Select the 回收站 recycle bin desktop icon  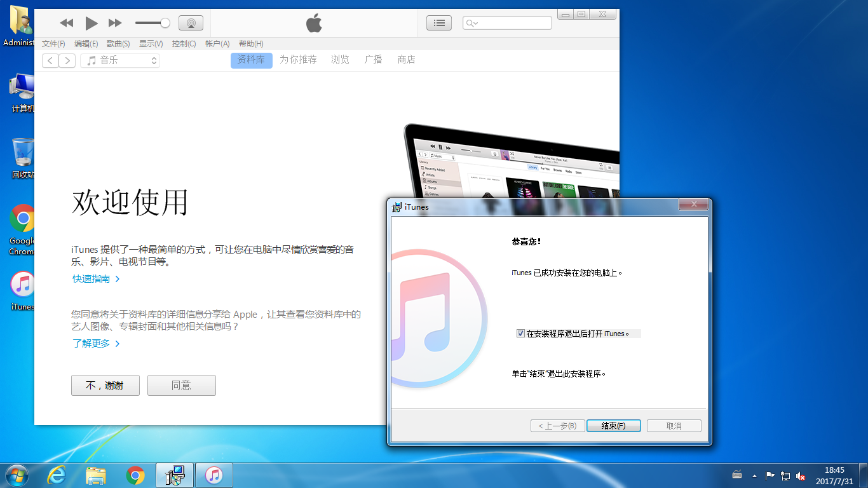pos(22,158)
